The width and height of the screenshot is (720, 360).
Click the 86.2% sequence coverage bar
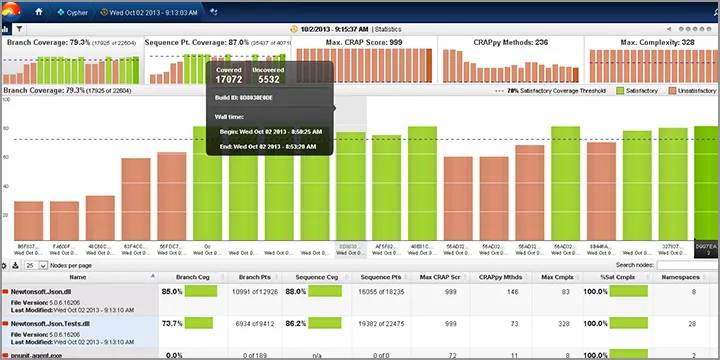pos(325,323)
